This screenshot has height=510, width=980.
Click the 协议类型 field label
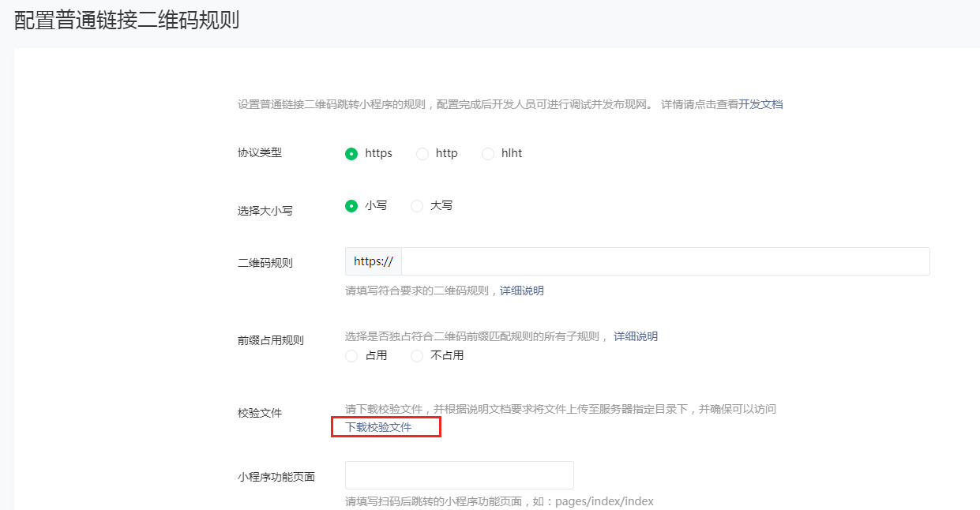(x=260, y=152)
